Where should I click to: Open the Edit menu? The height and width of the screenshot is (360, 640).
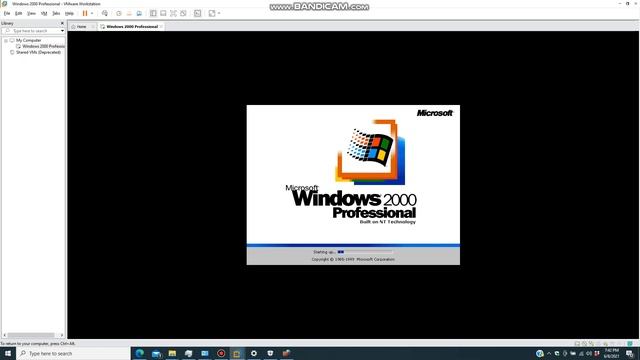tap(18, 13)
